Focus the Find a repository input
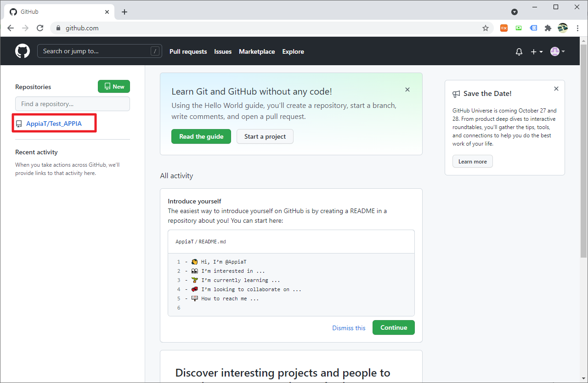The image size is (588, 383). tap(73, 104)
